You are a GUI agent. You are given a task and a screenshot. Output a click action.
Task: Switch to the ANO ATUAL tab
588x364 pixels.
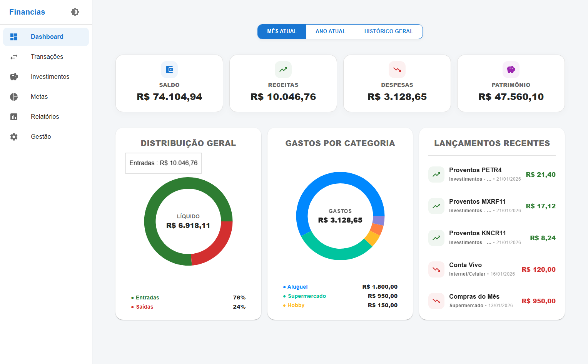click(x=330, y=32)
